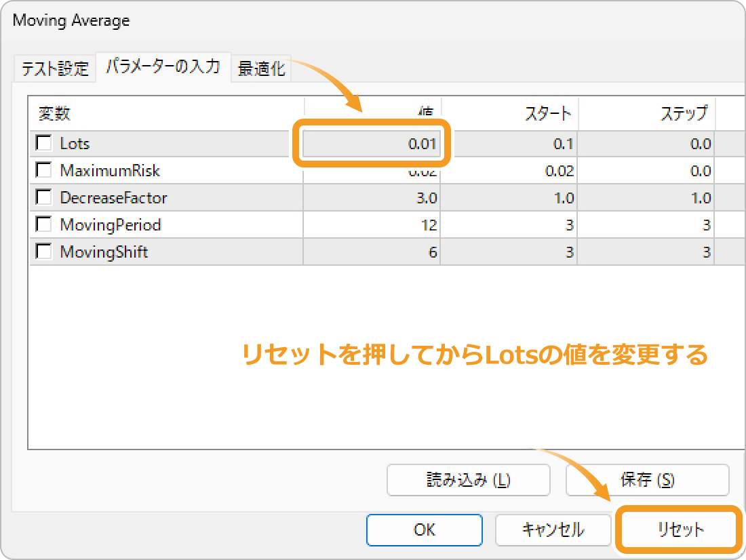
Task: Click the キャンセル button
Action: pyautogui.click(x=553, y=529)
